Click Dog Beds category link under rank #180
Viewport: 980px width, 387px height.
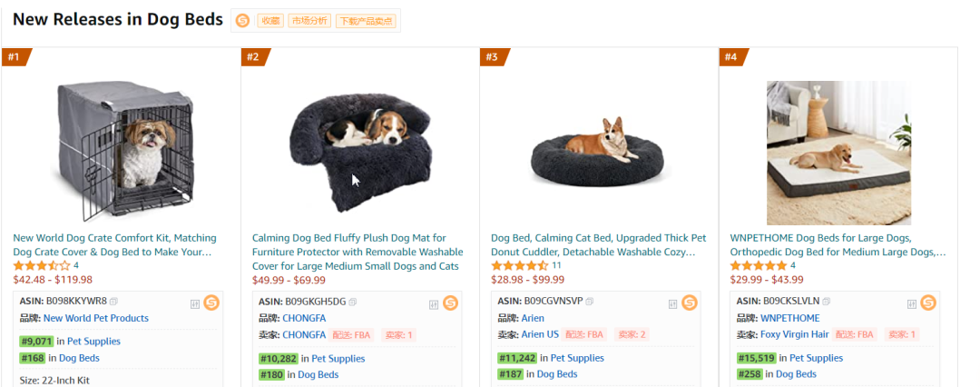(x=318, y=374)
